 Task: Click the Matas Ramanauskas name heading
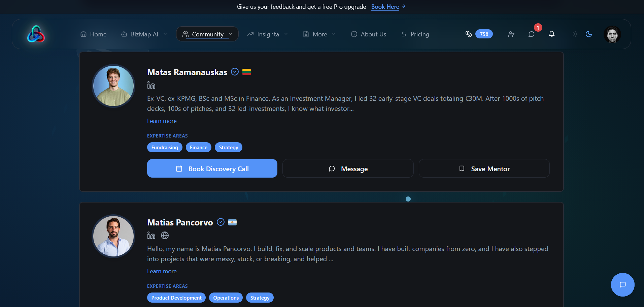(187, 72)
